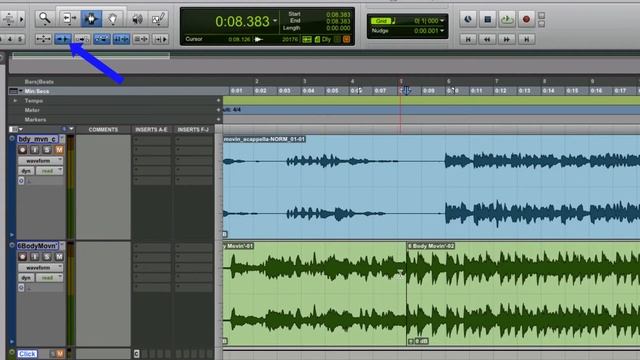Open ruler view selector beside Min:Secs

pos(15,91)
